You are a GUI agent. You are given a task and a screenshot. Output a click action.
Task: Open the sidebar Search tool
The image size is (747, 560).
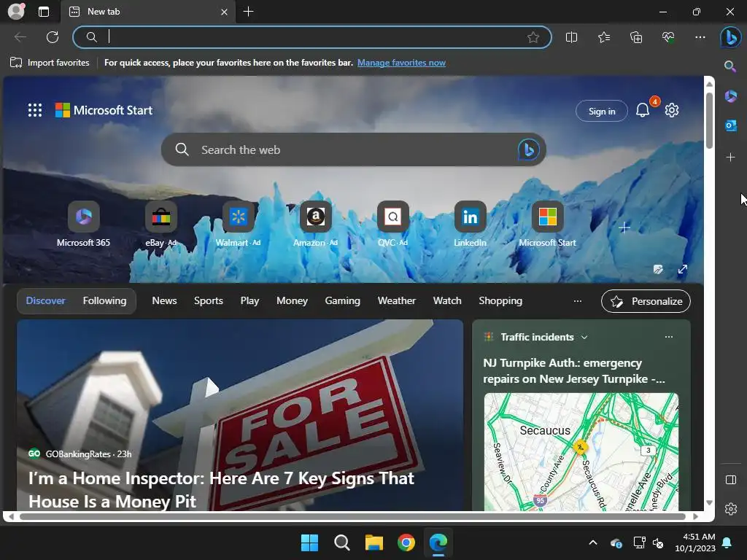pyautogui.click(x=729, y=66)
